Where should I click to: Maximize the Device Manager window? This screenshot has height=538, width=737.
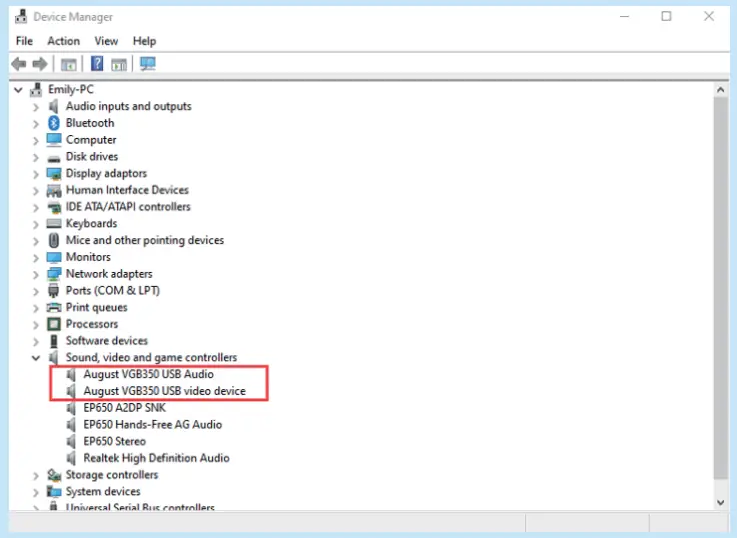click(666, 16)
